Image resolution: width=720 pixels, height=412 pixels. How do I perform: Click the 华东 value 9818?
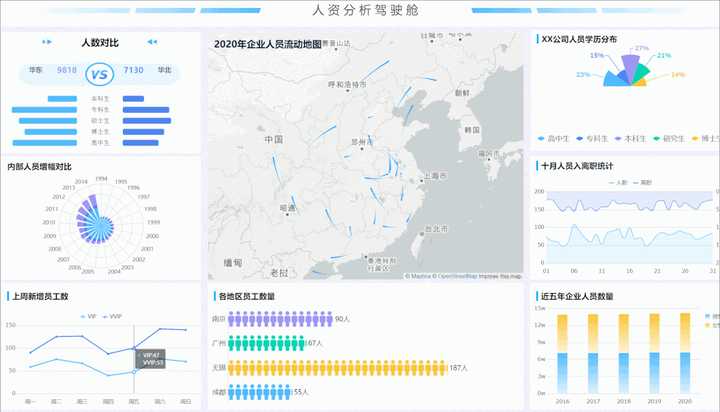click(67, 70)
